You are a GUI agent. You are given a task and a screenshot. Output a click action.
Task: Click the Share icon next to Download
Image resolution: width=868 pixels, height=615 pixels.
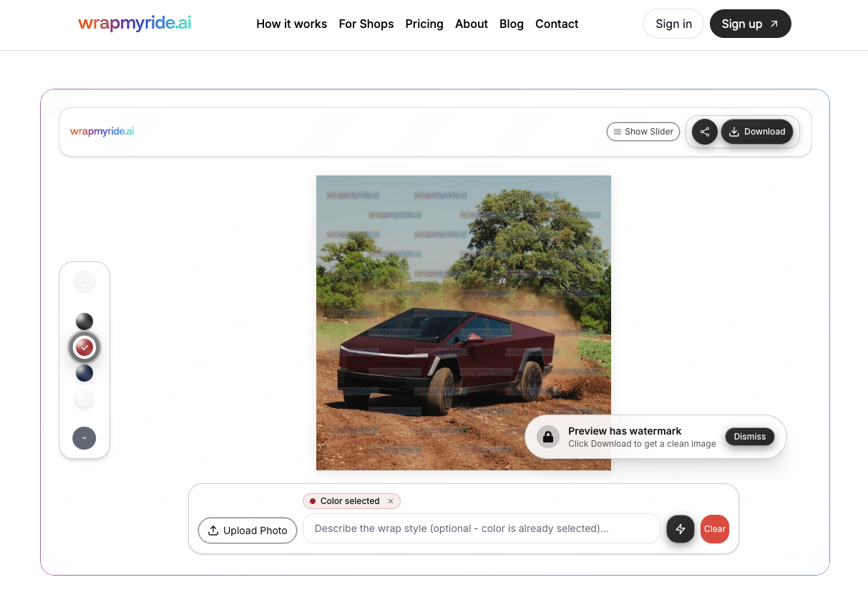705,132
